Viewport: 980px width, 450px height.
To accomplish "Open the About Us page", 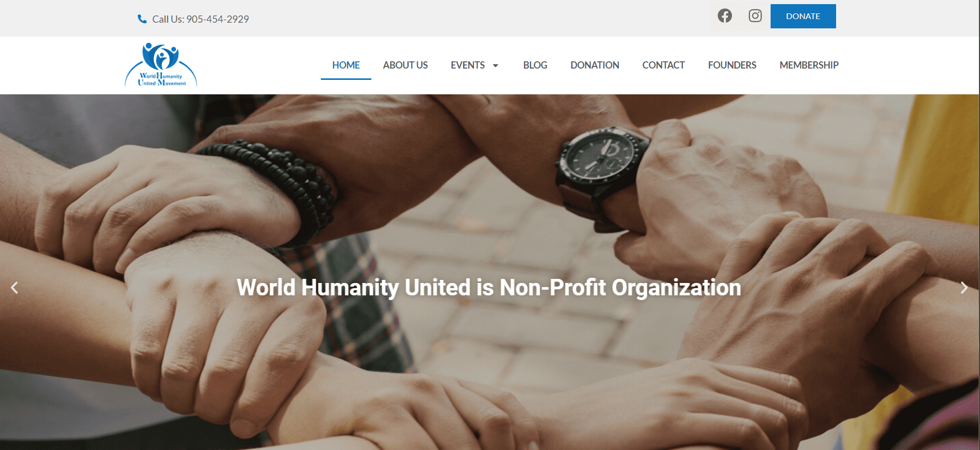I will (405, 65).
